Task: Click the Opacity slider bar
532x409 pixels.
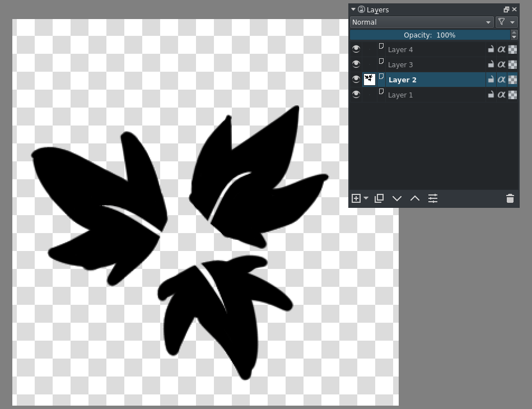Action: pyautogui.click(x=430, y=35)
